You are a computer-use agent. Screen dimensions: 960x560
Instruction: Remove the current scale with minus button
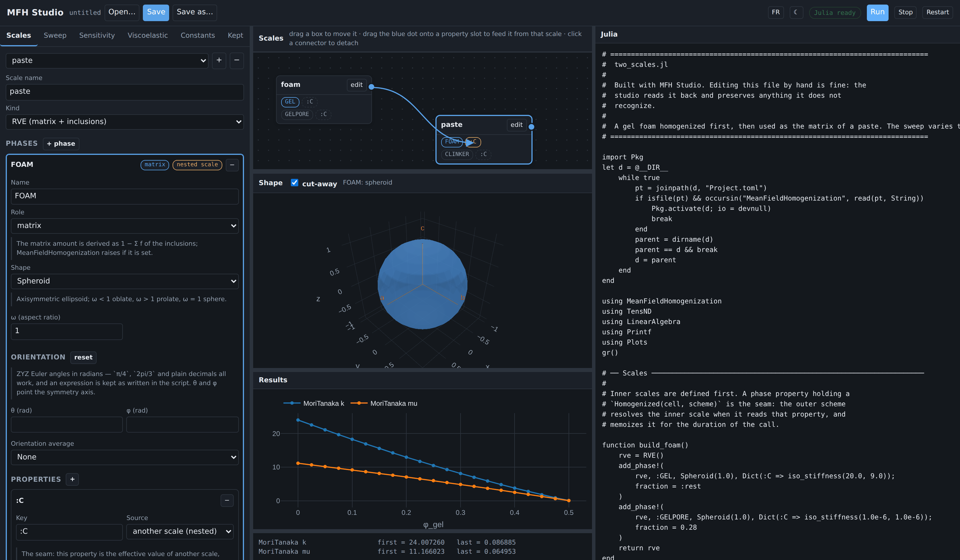click(237, 61)
